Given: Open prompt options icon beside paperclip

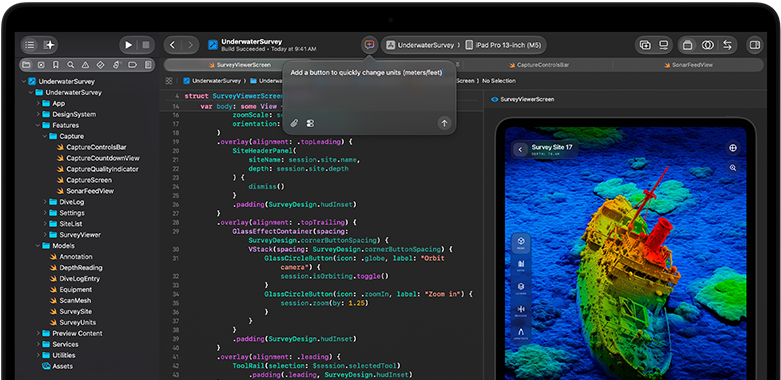Looking at the screenshot, I should (x=310, y=123).
